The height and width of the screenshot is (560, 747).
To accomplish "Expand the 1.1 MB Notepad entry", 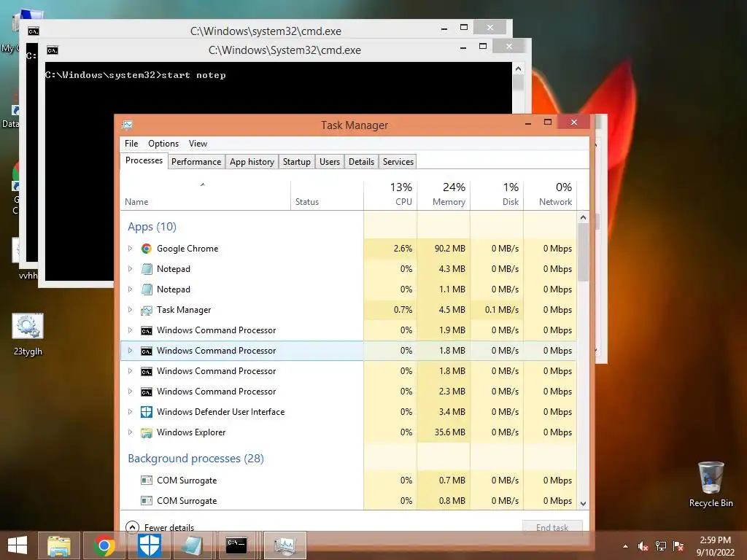I will (130, 289).
